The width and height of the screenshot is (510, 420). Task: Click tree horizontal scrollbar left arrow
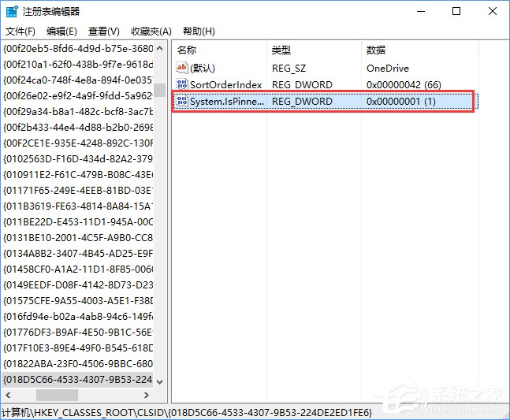click(x=8, y=396)
